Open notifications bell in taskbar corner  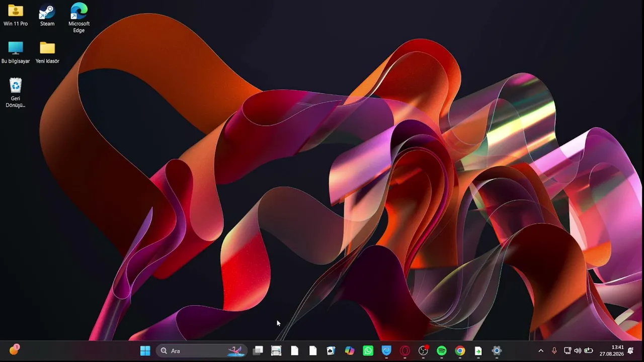coord(631,350)
